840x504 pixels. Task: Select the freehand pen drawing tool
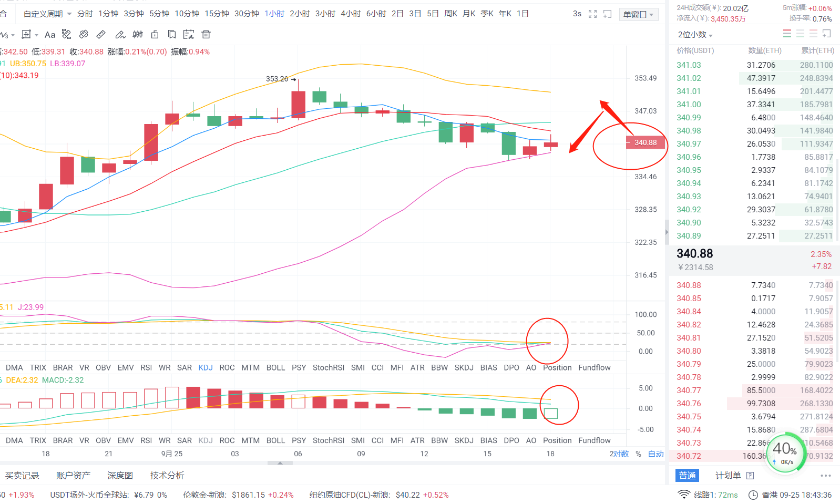coord(120,35)
